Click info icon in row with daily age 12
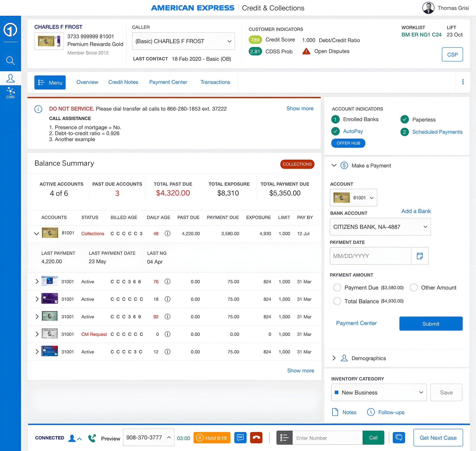Image resolution: width=476 pixels, height=451 pixels. coord(167,352)
